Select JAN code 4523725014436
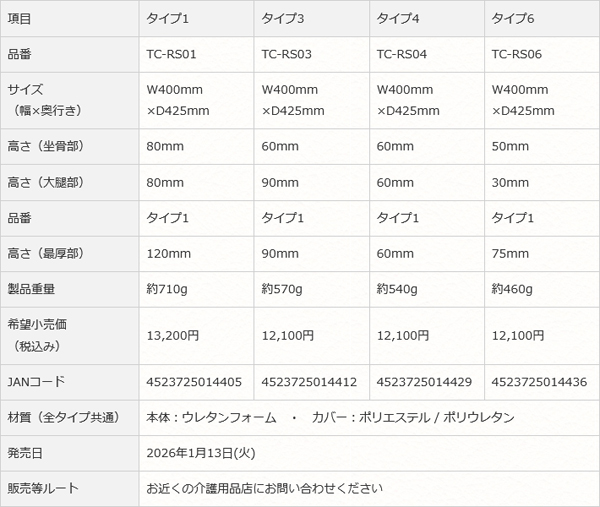 540,382
